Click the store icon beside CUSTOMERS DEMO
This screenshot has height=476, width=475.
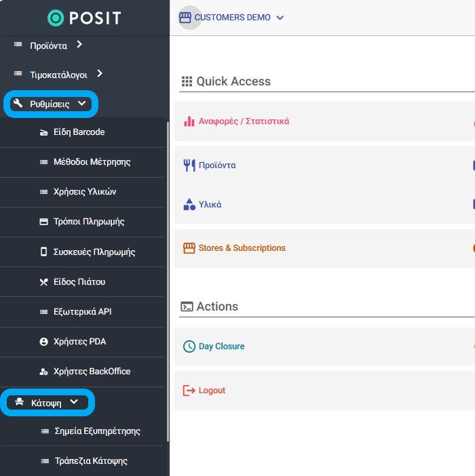185,18
